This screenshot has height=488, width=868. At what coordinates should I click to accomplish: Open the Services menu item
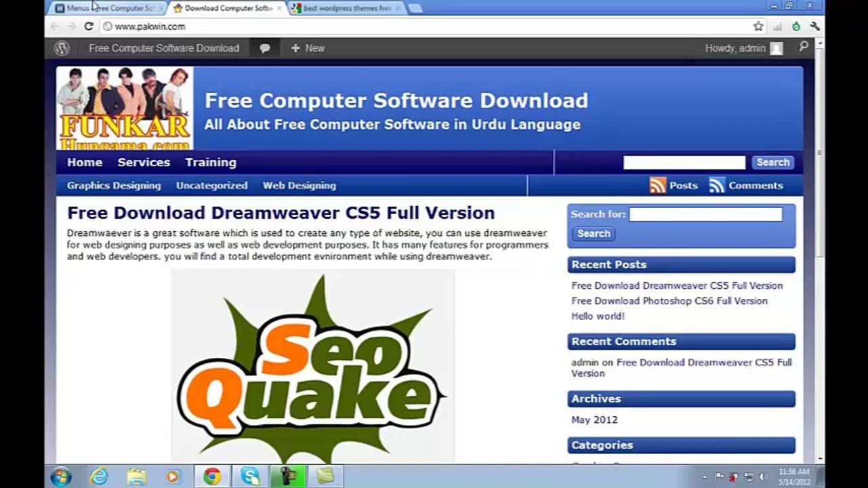tap(144, 162)
